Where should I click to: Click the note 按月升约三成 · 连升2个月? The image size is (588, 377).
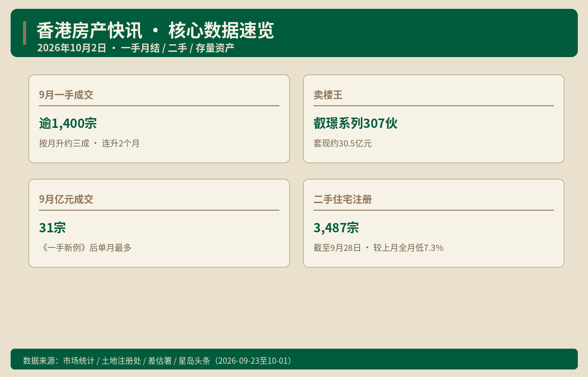[x=89, y=143]
